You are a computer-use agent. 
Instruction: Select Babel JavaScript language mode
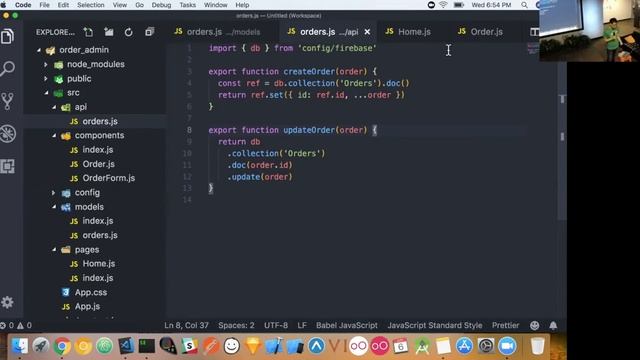[x=347, y=325]
